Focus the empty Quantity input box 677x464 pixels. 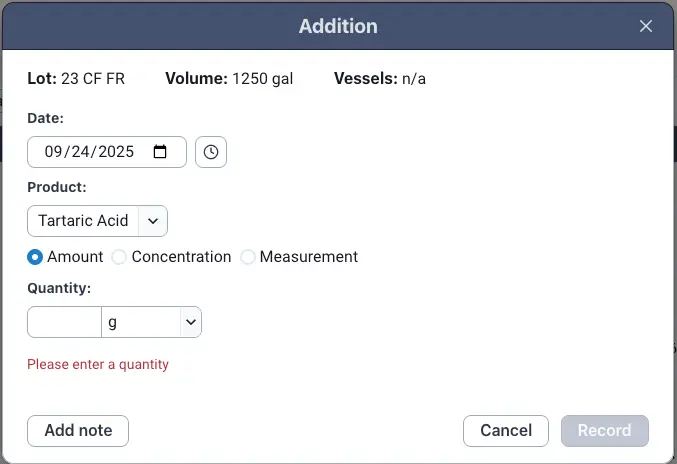click(x=64, y=322)
